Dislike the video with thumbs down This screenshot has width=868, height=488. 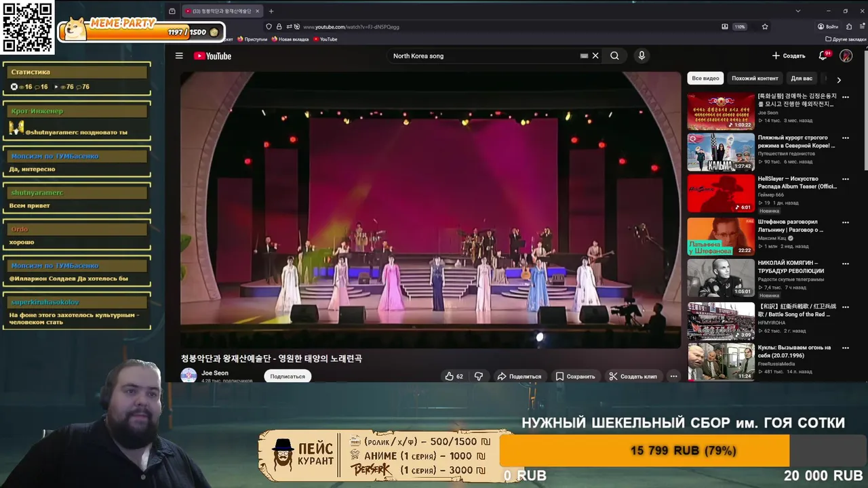(479, 376)
